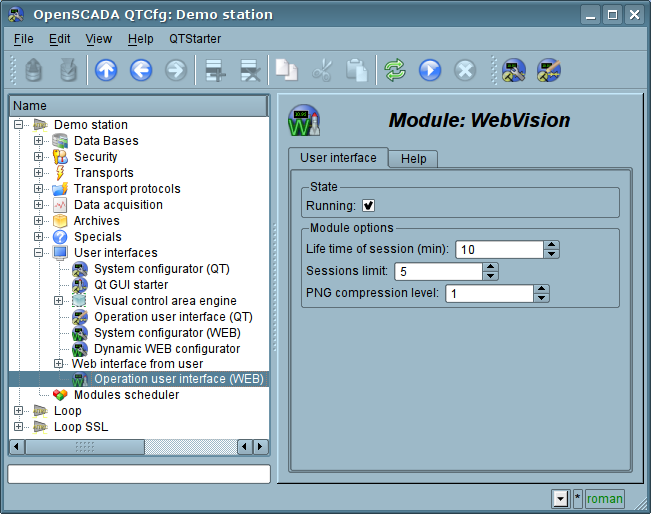The width and height of the screenshot is (651, 514).
Task: Click the Add item toolbar icon
Action: pos(215,70)
